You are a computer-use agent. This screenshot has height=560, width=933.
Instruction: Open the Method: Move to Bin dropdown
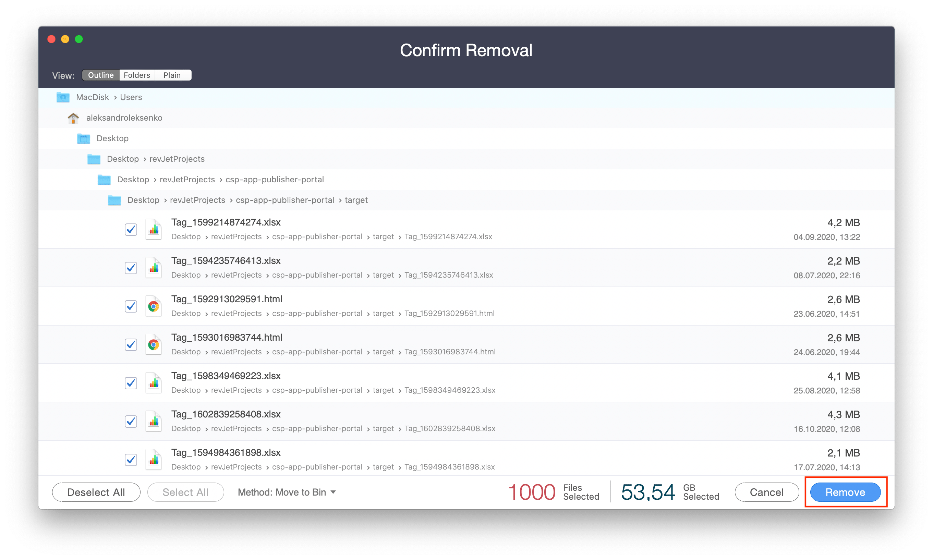[287, 492]
